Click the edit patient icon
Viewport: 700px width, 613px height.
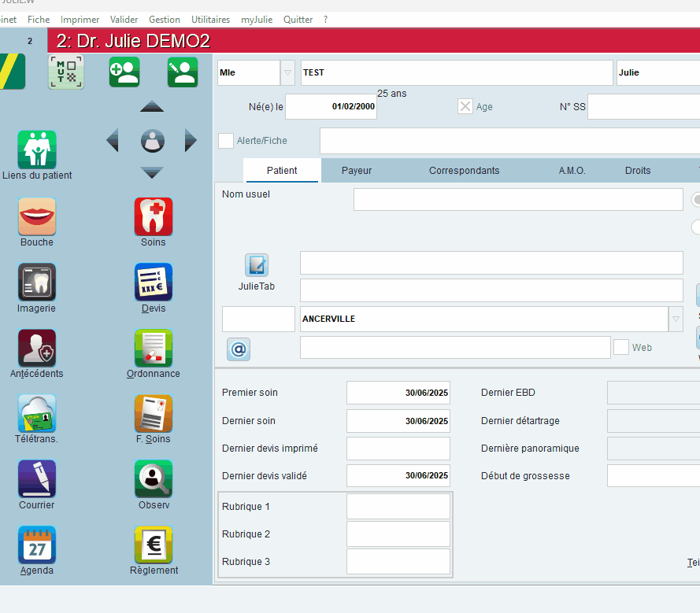point(183,72)
